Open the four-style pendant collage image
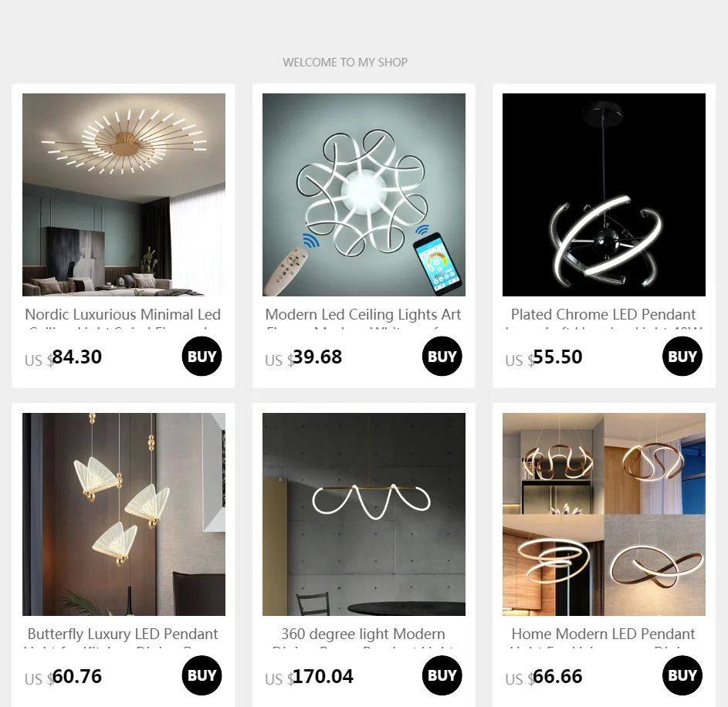 [604, 514]
